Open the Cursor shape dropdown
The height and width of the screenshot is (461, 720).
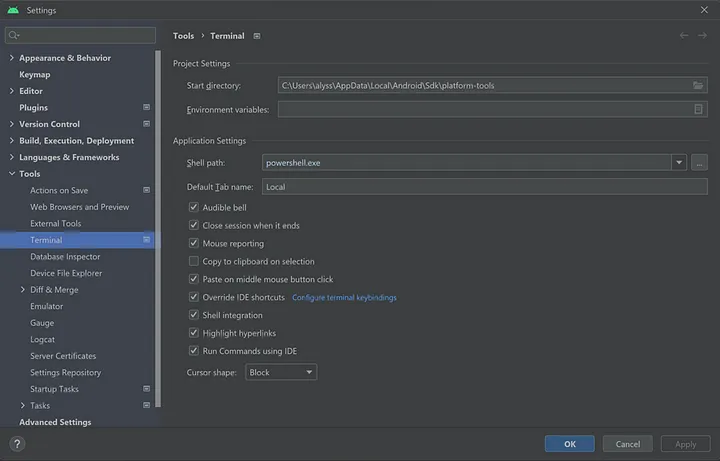click(281, 372)
